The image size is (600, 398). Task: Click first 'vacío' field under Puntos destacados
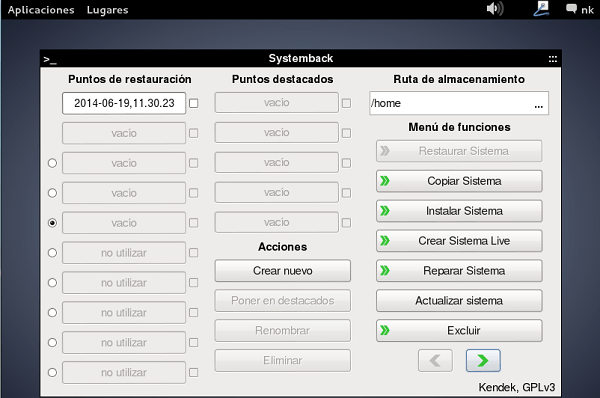click(x=277, y=102)
